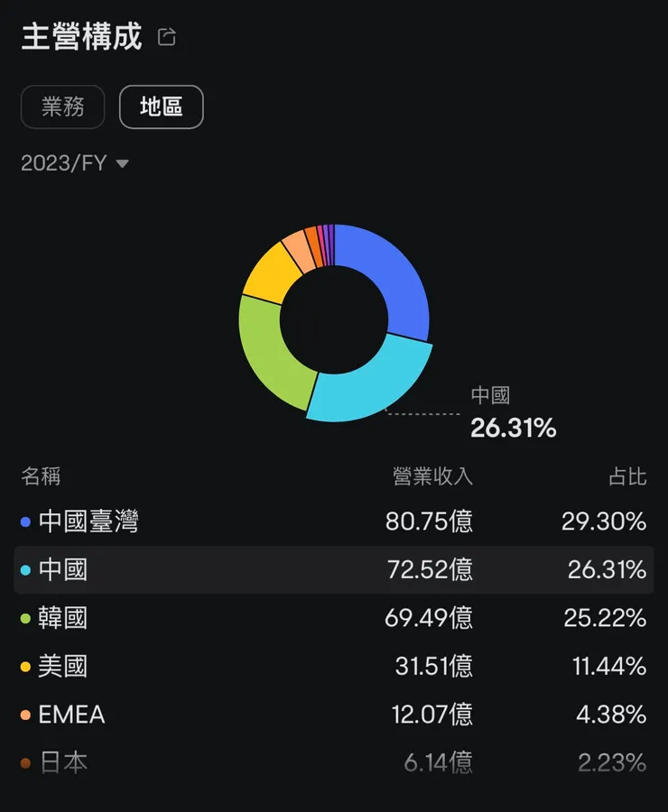Click the dropdown arrow beside 2023/FY
This screenshot has height=812, width=668.
(122, 163)
